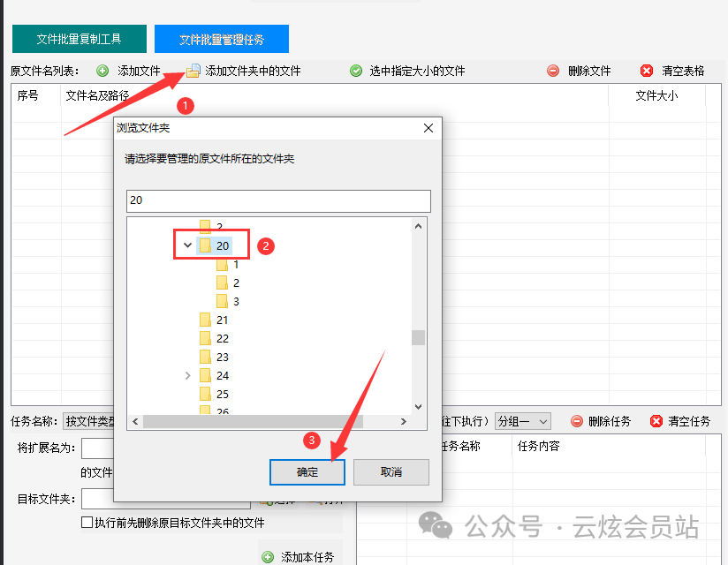Select subfolder 2 under folder 20
The height and width of the screenshot is (565, 728).
pos(236,283)
